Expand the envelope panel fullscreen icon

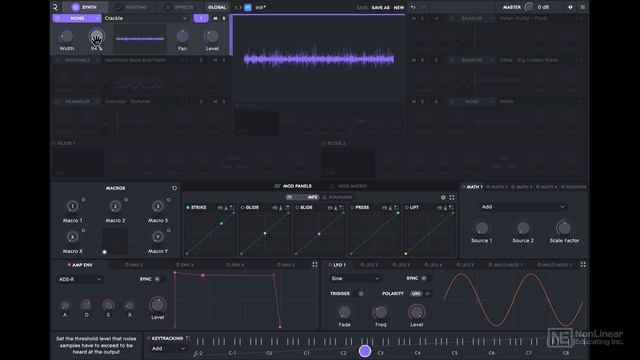pos(315,264)
